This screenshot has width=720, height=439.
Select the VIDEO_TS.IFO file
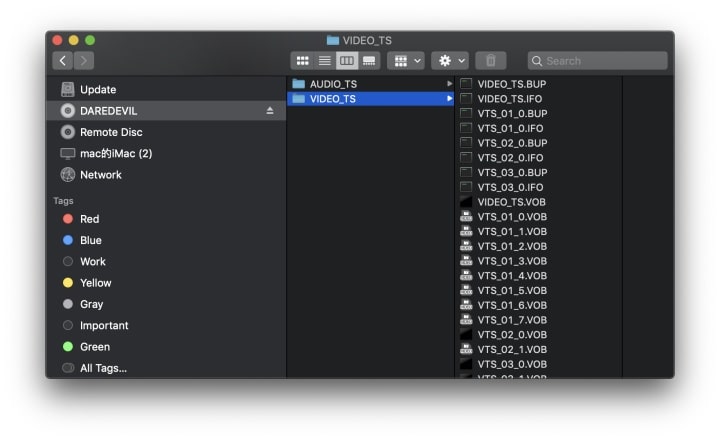point(510,99)
